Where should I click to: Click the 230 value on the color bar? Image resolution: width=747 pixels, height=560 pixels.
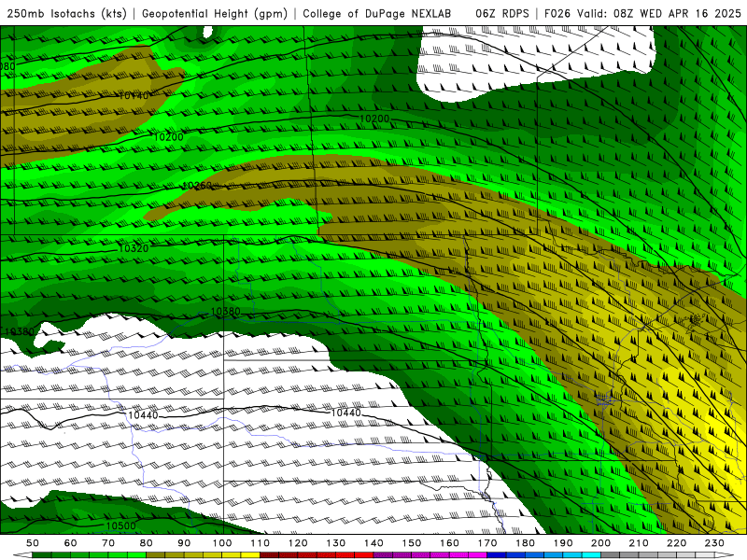pyautogui.click(x=714, y=543)
